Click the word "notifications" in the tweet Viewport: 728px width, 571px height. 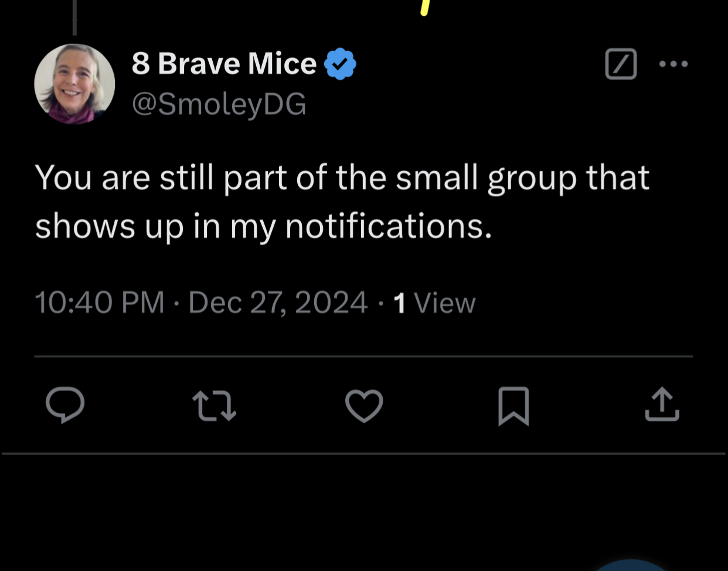[387, 226]
